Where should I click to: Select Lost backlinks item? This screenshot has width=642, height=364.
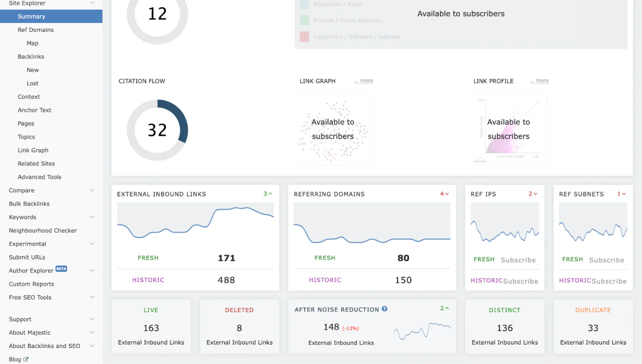33,83
